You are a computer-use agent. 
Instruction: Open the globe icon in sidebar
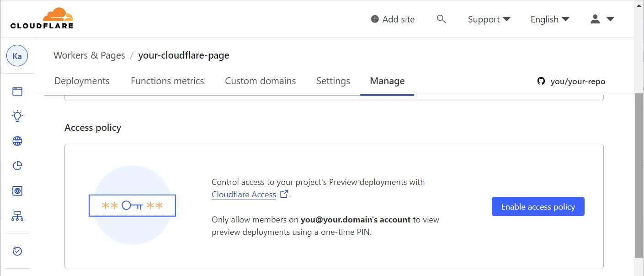pyautogui.click(x=17, y=141)
